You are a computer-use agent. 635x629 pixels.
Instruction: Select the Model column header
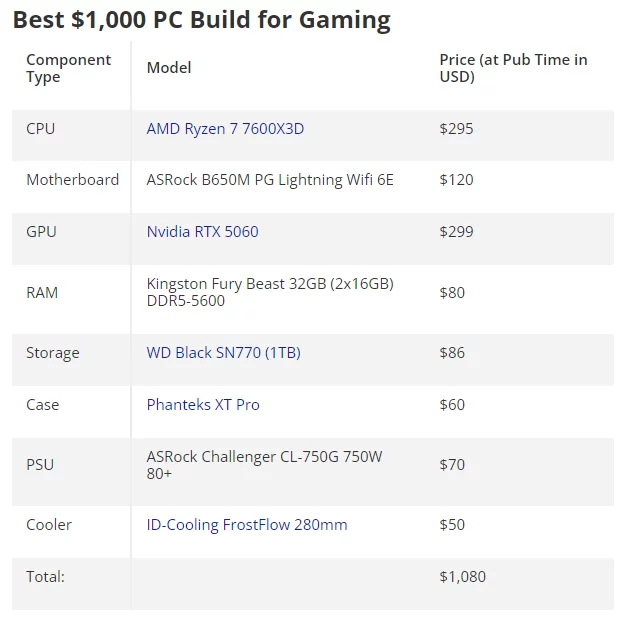169,68
